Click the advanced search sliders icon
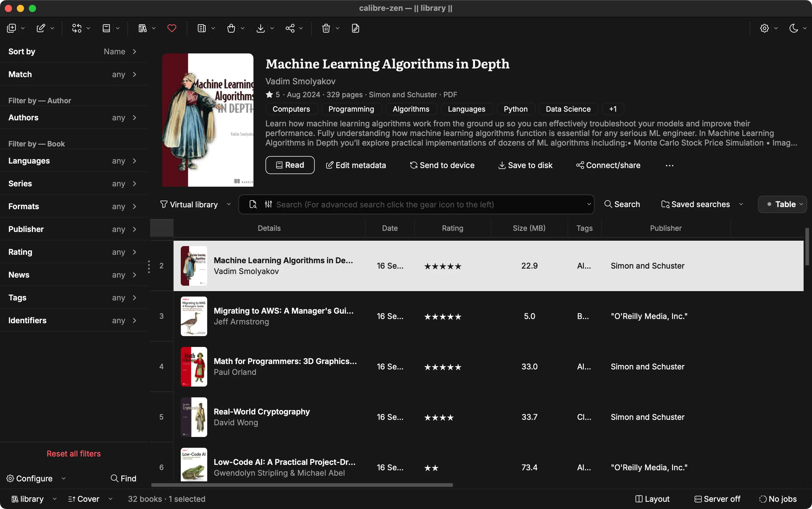The width and height of the screenshot is (812, 509). pyautogui.click(x=268, y=204)
